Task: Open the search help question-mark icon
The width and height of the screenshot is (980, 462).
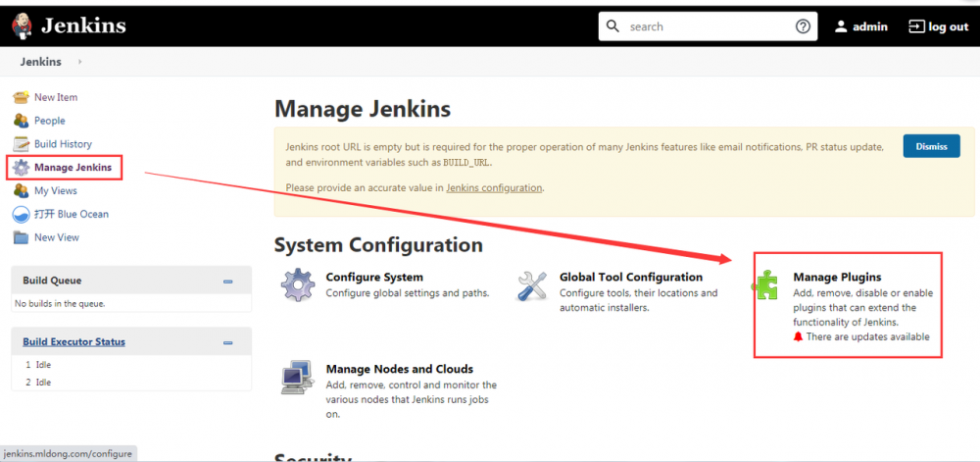Action: point(803,26)
